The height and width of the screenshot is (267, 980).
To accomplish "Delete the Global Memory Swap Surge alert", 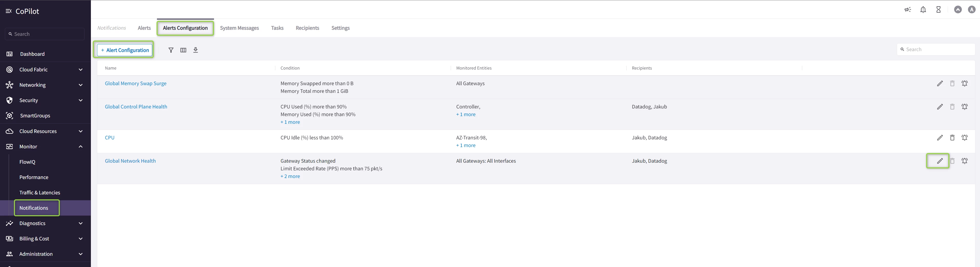I will coord(952,84).
